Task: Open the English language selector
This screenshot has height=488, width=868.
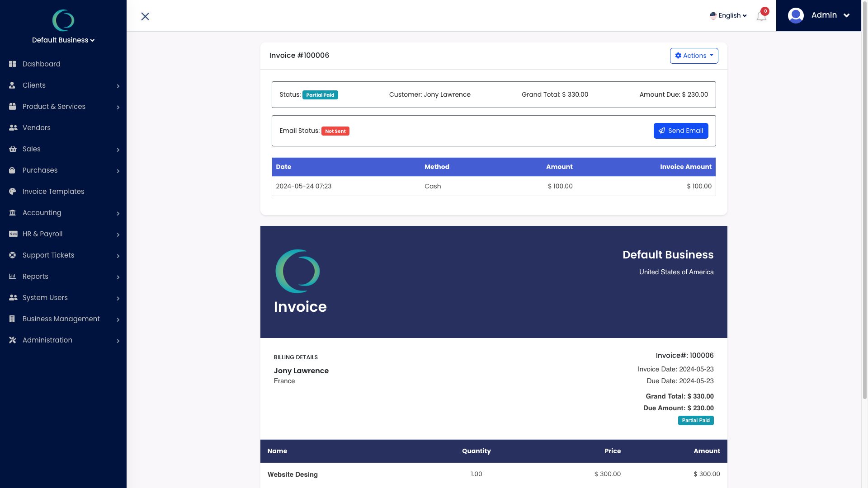Action: (728, 15)
